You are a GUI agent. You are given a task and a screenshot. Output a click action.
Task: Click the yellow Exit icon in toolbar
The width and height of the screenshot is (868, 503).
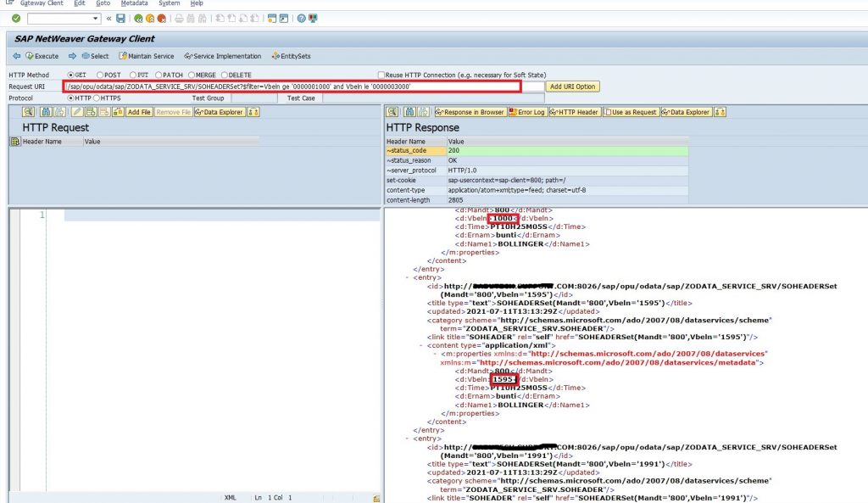pyautogui.click(x=150, y=19)
